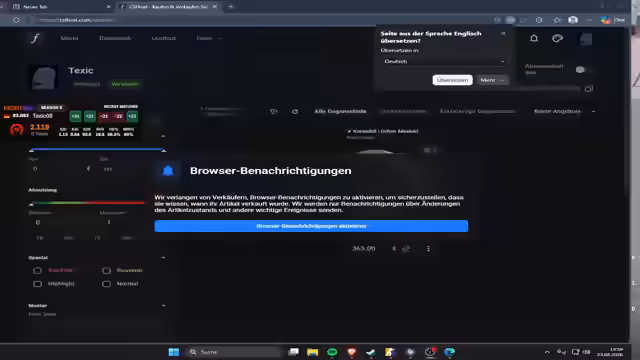Click the left handle of the price slider

point(31,151)
